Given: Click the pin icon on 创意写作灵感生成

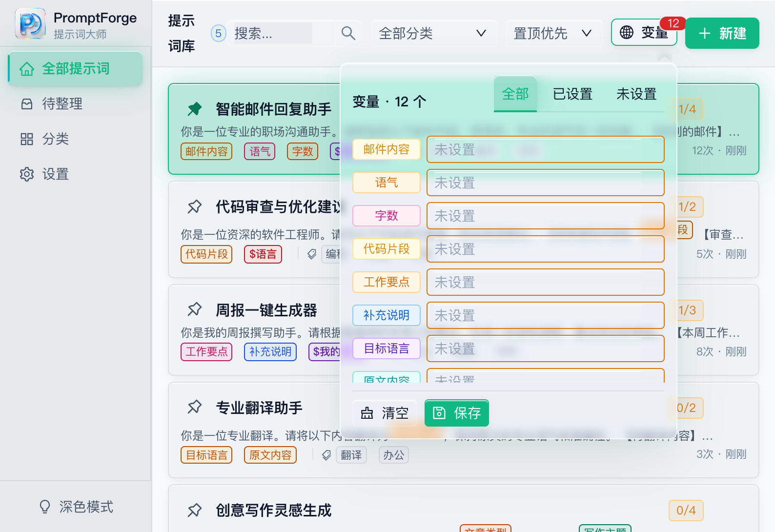Looking at the screenshot, I should click(x=195, y=510).
